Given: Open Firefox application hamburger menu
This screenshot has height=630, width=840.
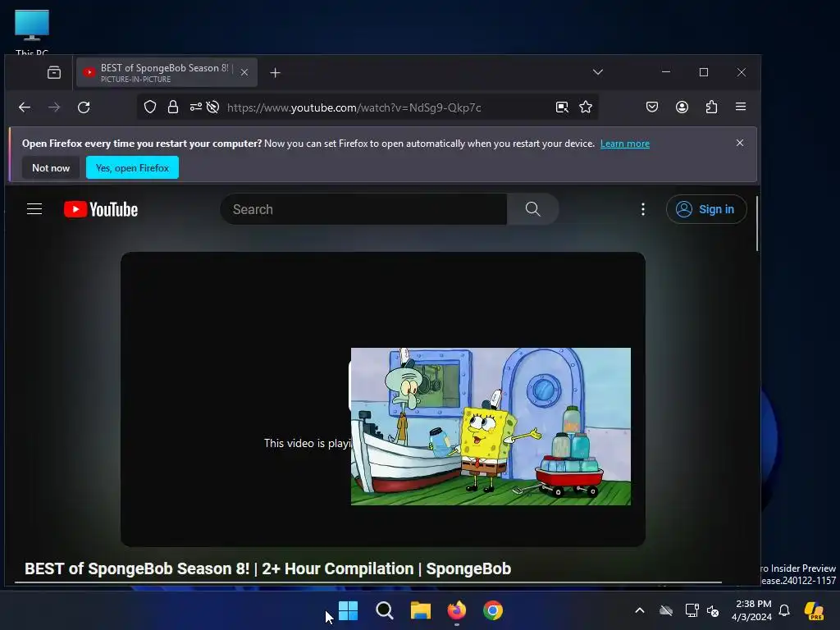Looking at the screenshot, I should click(741, 107).
